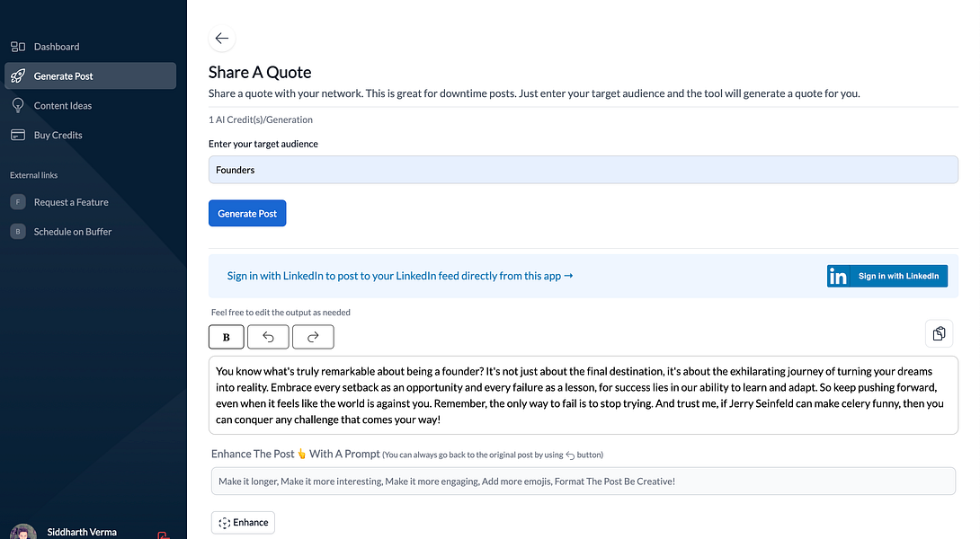Copy output with the clipboard icon
This screenshot has height=539, width=980.
click(939, 333)
